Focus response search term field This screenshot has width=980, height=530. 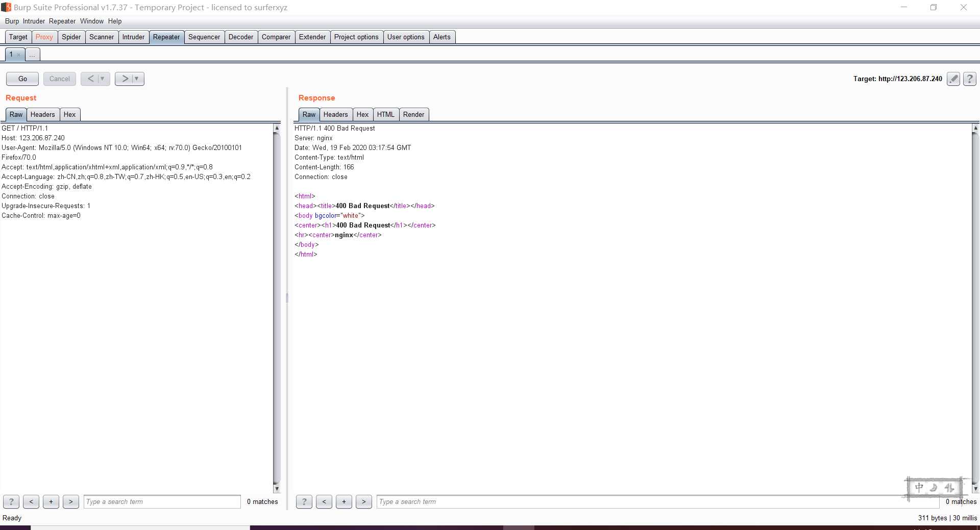[658, 502]
